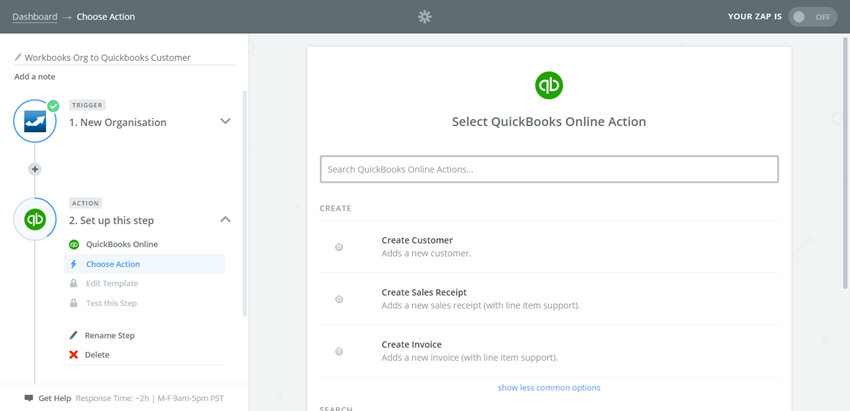
Task: Open the Edit Template step item
Action: tap(112, 284)
